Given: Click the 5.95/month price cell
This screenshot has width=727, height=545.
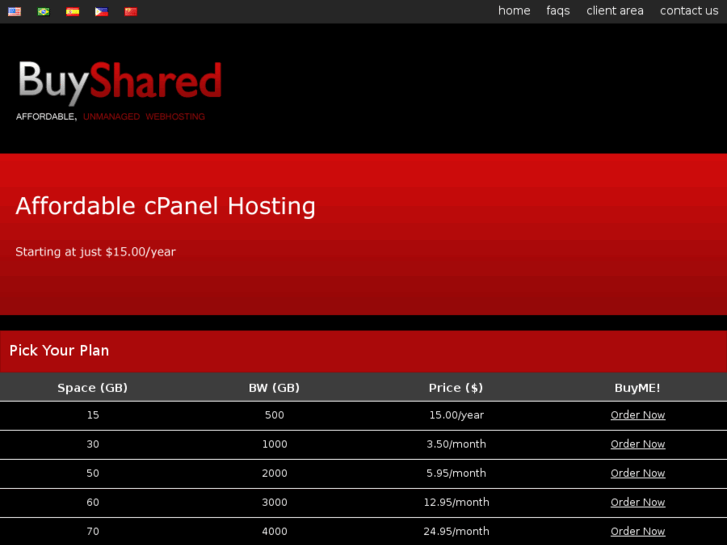Looking at the screenshot, I should tap(456, 474).
